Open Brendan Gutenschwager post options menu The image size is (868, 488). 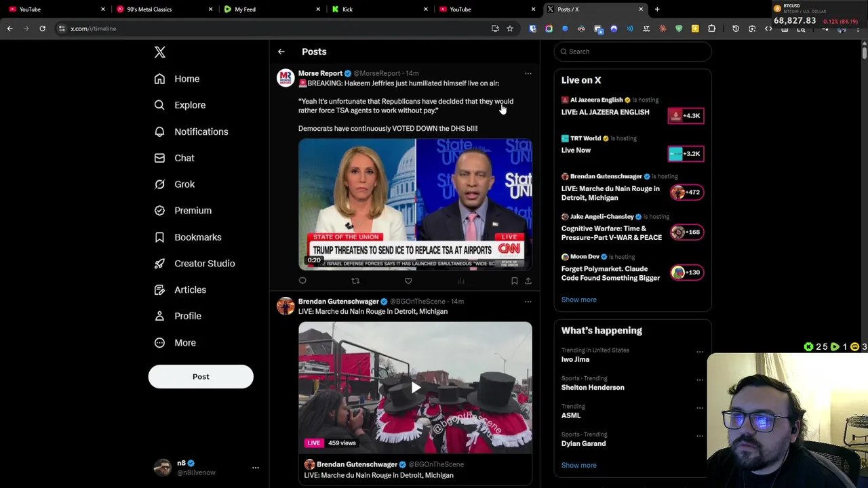[528, 302]
